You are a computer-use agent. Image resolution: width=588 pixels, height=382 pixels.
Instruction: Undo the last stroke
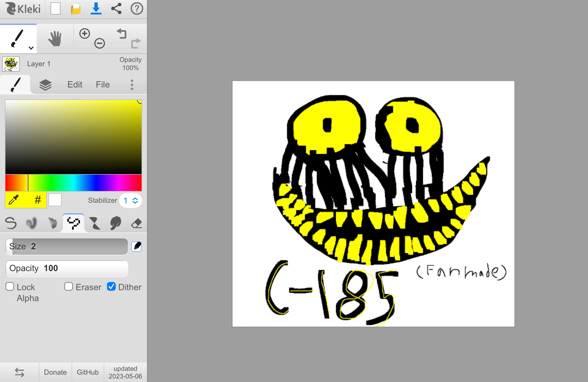[x=122, y=34]
